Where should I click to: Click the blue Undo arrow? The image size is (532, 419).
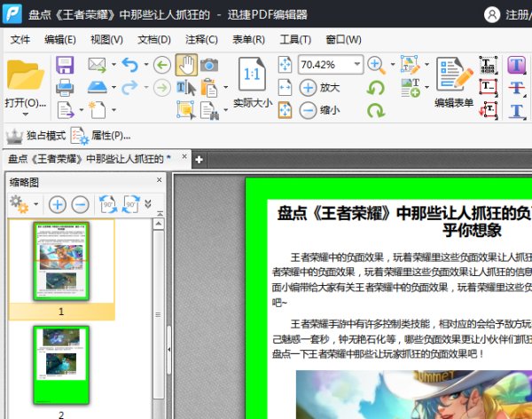(130, 65)
